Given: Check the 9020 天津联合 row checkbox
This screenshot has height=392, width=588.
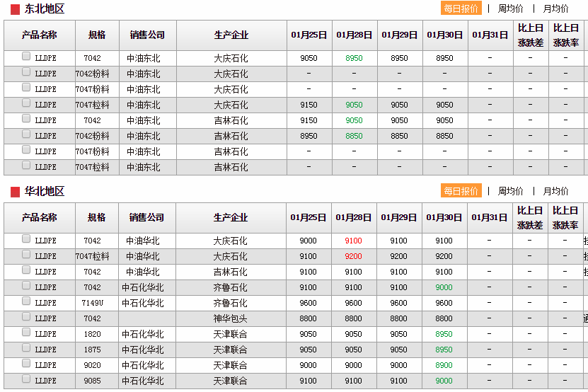Looking at the screenshot, I should pos(26,363).
